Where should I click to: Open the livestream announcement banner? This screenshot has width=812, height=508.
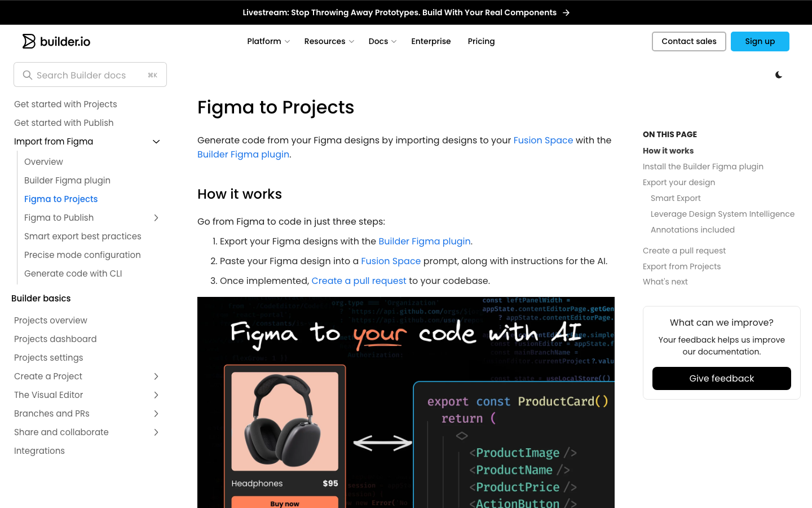click(x=406, y=12)
